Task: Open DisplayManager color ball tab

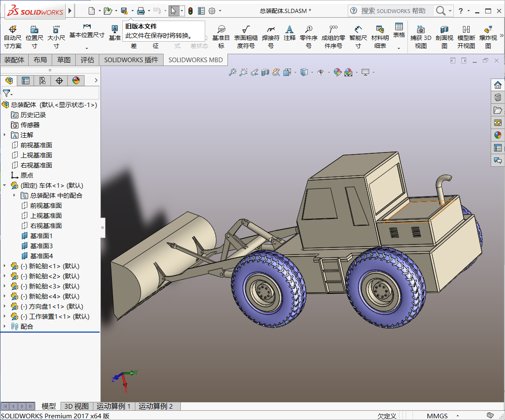Action: pyautogui.click(x=76, y=80)
